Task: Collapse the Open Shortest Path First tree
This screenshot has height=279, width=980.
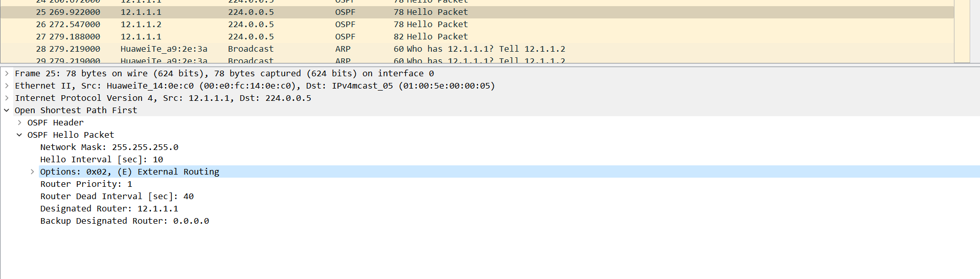Action: point(7,111)
